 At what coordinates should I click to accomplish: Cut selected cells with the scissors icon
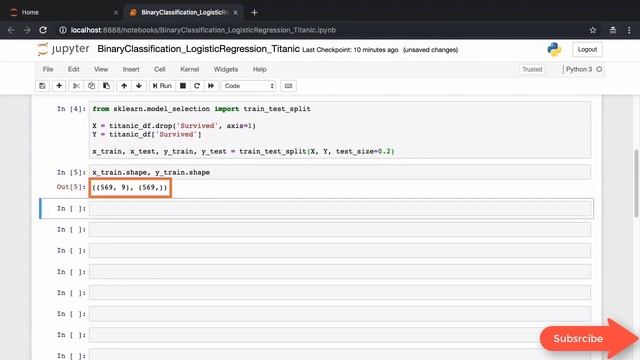point(76,86)
